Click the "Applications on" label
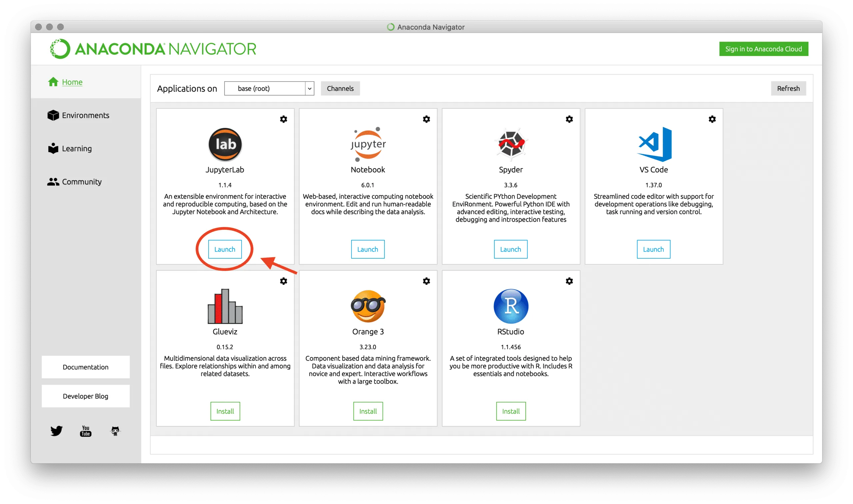 [187, 89]
